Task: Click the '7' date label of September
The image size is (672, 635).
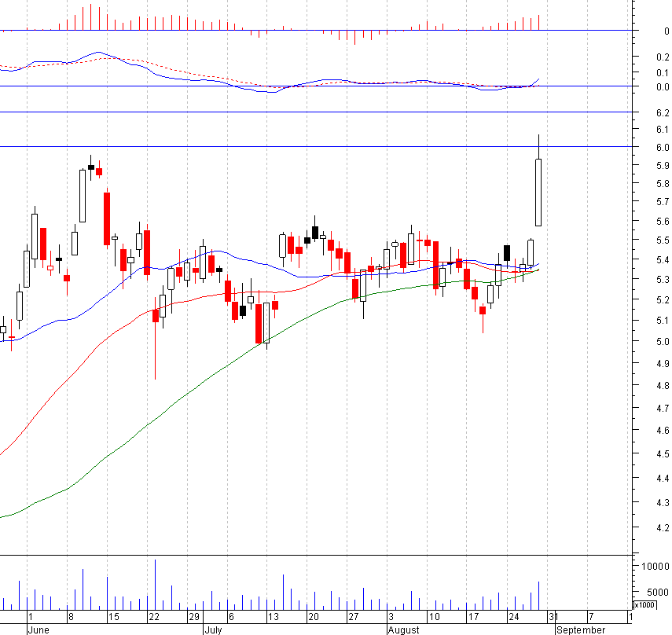Action: pyautogui.click(x=591, y=617)
